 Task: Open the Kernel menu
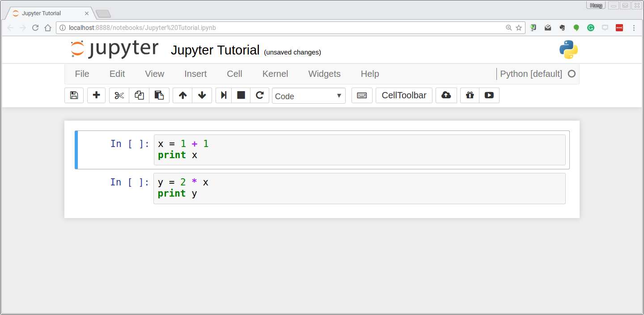click(x=275, y=74)
